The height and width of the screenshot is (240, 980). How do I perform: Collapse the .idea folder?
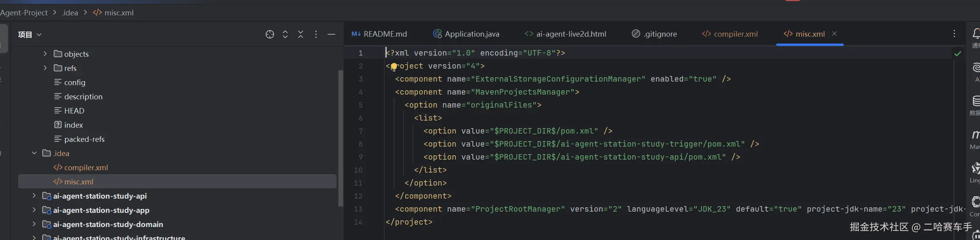(34, 153)
